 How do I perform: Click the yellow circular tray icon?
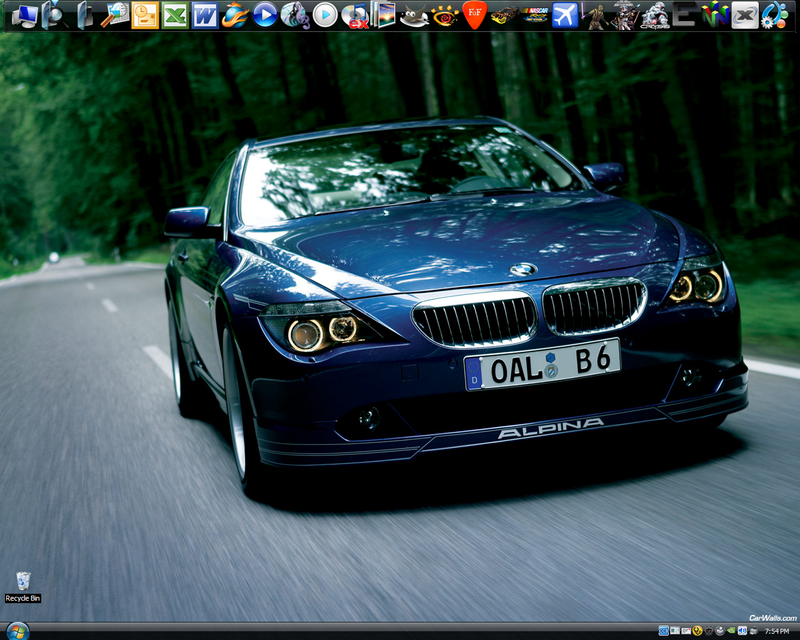pos(697,630)
